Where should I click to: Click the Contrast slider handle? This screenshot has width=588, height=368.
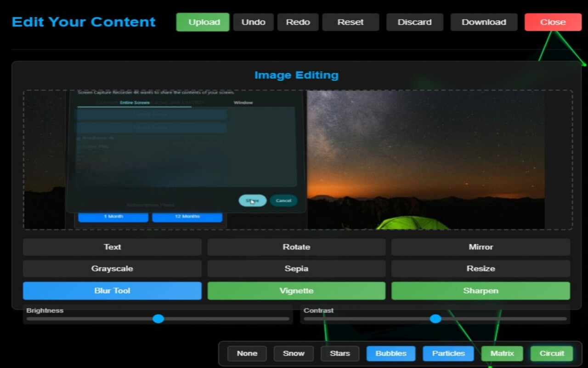click(435, 319)
